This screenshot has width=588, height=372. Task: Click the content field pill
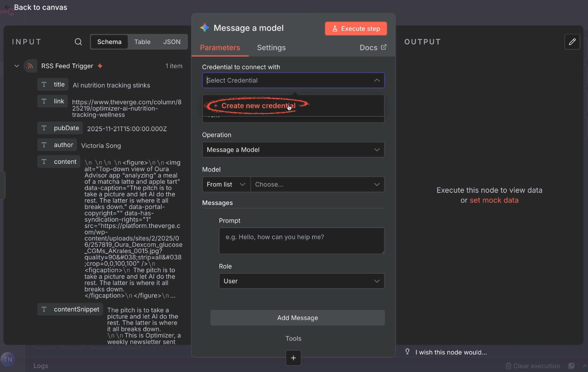click(59, 161)
